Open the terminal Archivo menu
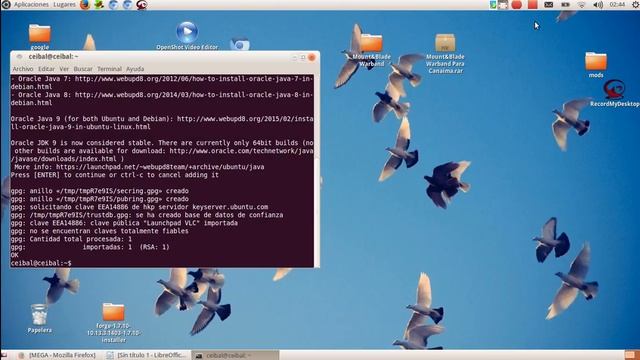Viewport: 640px width, 360px height. coord(23,69)
